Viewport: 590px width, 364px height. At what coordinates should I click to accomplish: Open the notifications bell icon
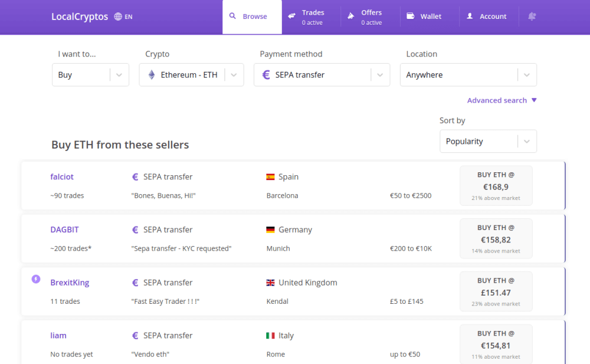click(531, 16)
